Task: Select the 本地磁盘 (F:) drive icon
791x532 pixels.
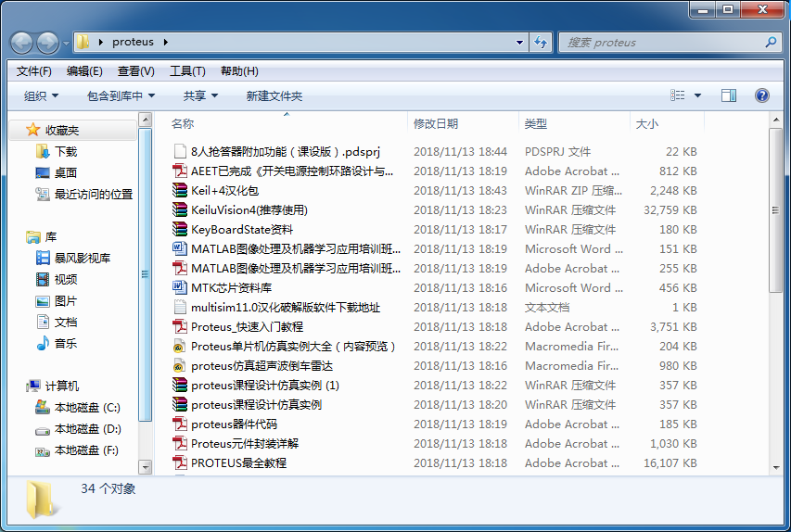Action: tap(43, 450)
